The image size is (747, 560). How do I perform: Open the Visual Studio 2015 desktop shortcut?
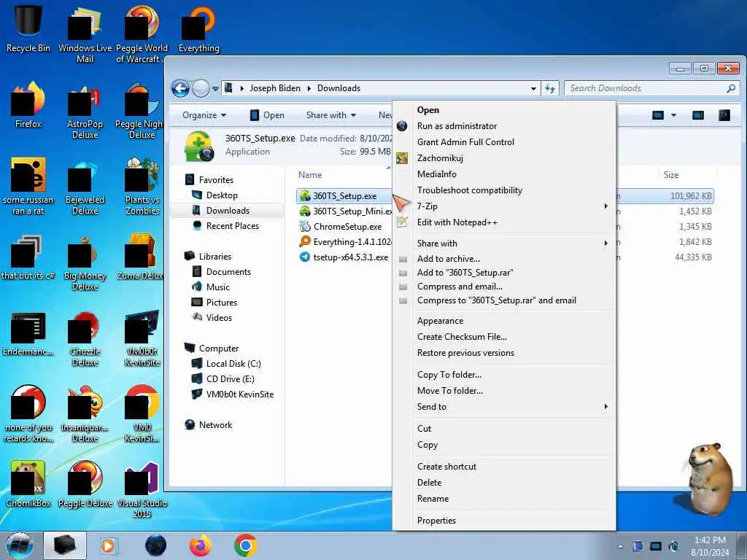pos(142,489)
